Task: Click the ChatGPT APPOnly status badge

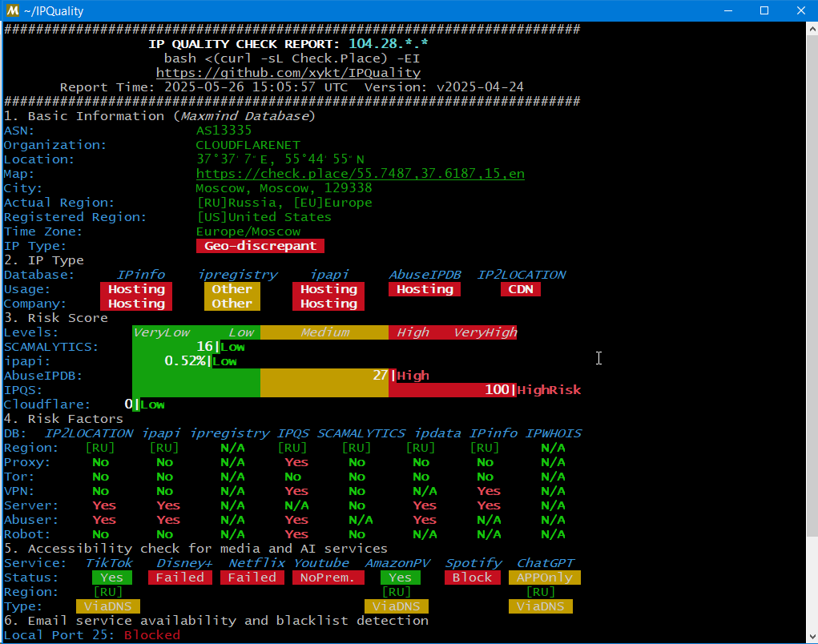Action: click(x=545, y=578)
